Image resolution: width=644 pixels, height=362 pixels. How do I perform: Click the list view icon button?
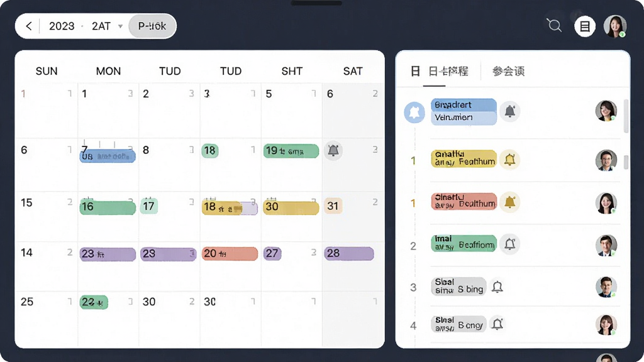585,26
